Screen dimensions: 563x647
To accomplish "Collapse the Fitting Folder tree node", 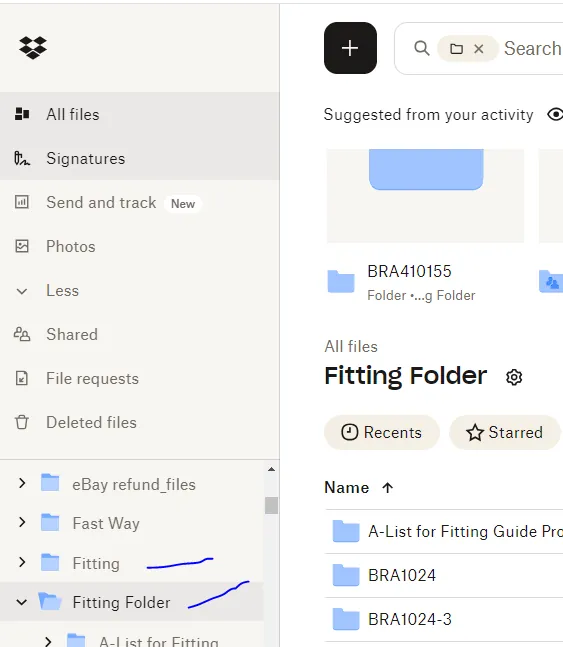I will 21,602.
